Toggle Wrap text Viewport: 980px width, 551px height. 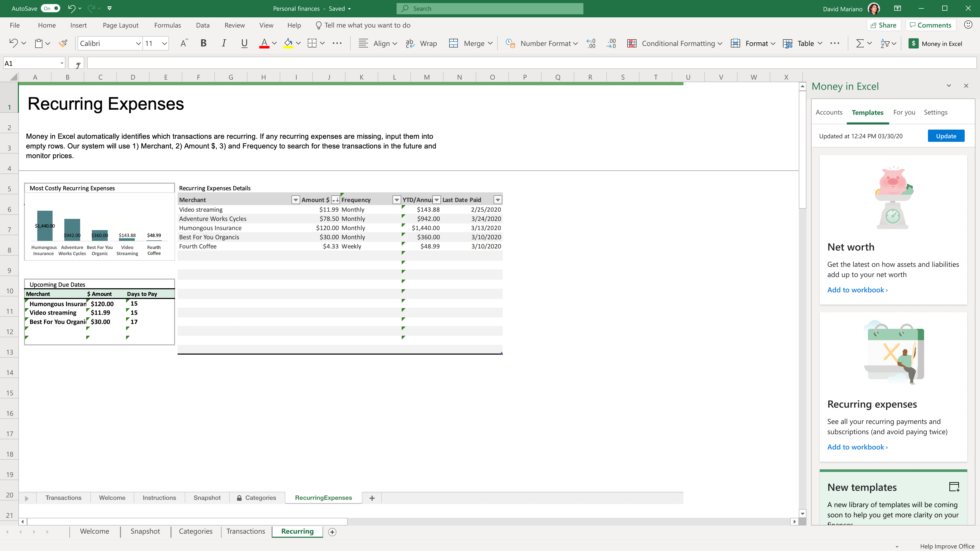click(422, 43)
